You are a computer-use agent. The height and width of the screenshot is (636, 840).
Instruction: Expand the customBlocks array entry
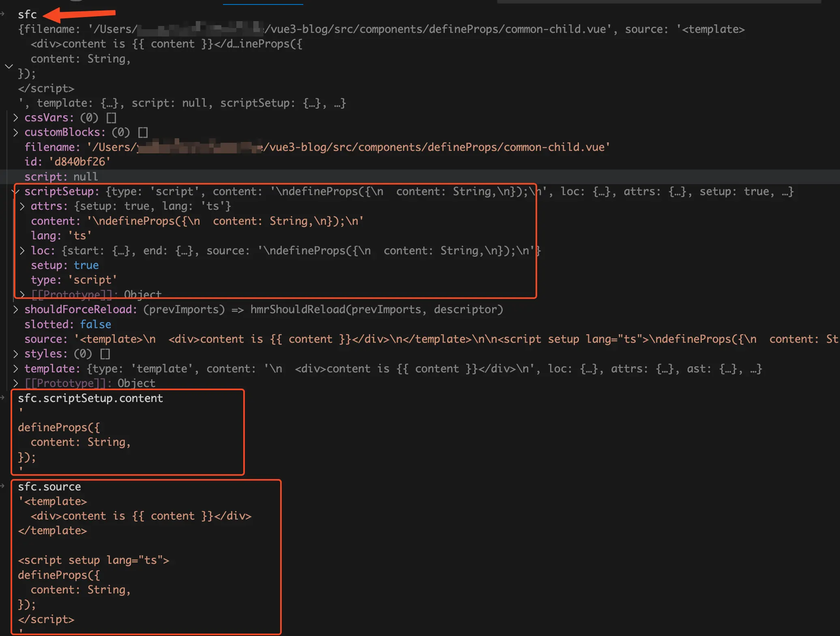[x=15, y=132]
